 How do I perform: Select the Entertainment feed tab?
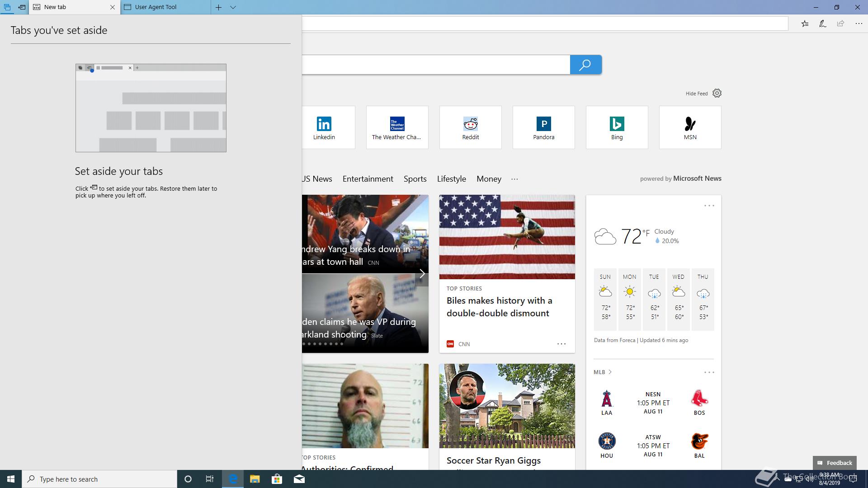point(368,179)
